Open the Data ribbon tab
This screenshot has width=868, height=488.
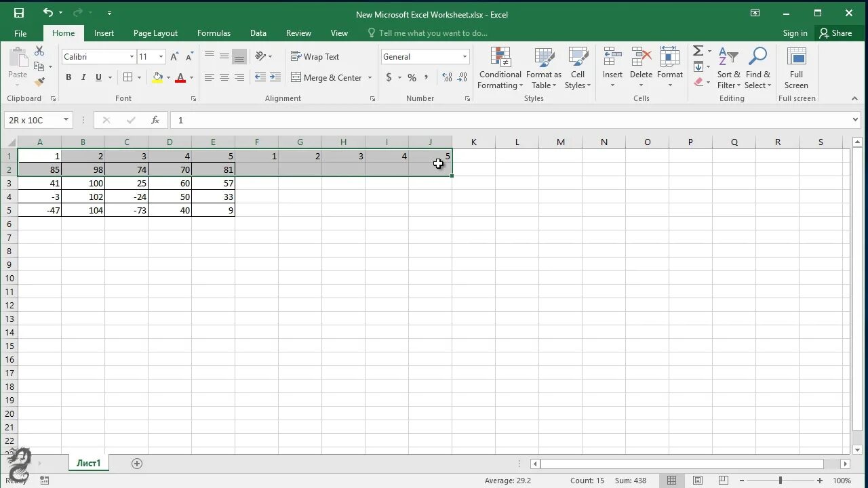(x=258, y=33)
